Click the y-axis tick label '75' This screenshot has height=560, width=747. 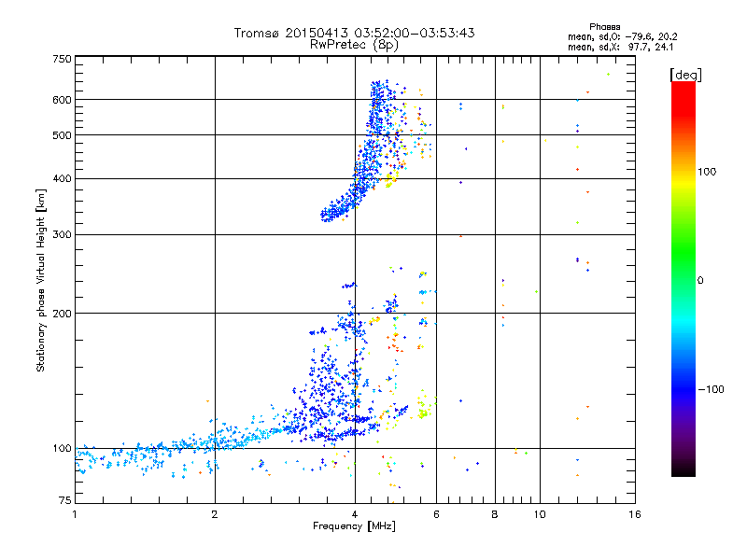pos(65,500)
